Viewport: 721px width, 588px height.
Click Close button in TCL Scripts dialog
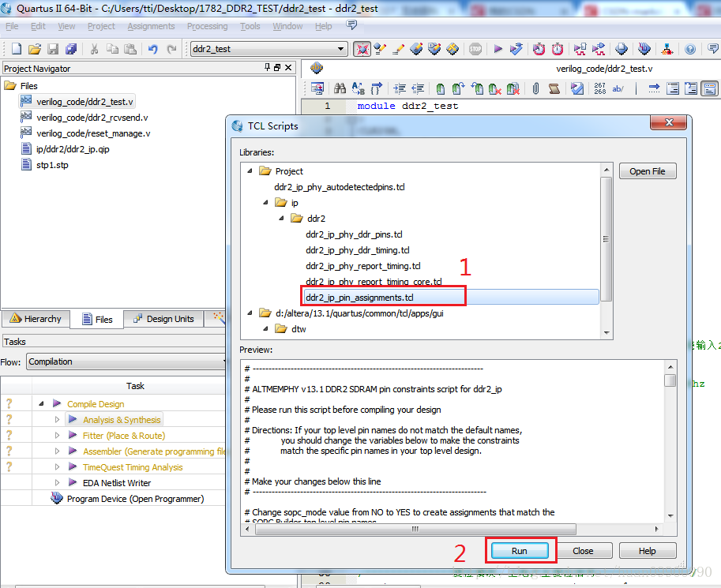(x=583, y=551)
